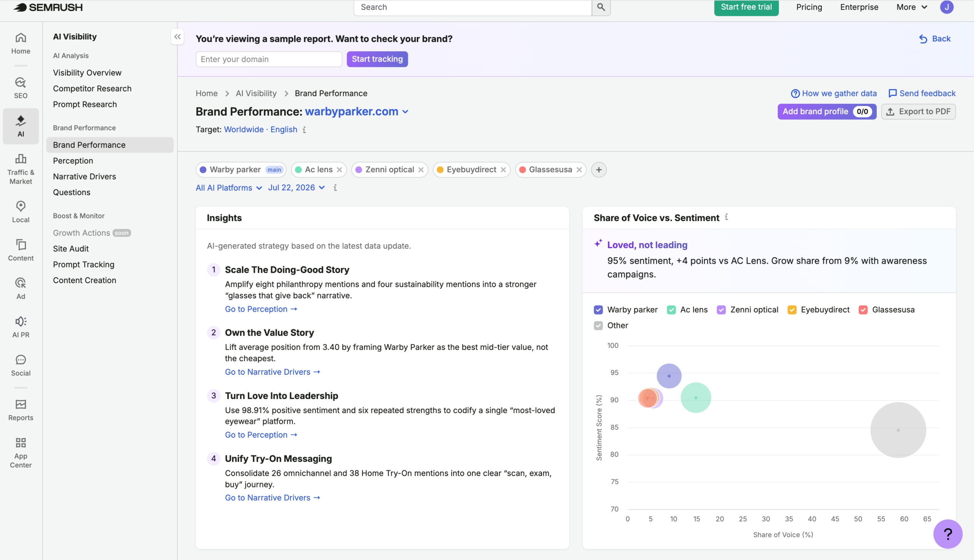Remove the Zenni optical competitor chip
Screen dimensions: 974x560
pos(421,170)
